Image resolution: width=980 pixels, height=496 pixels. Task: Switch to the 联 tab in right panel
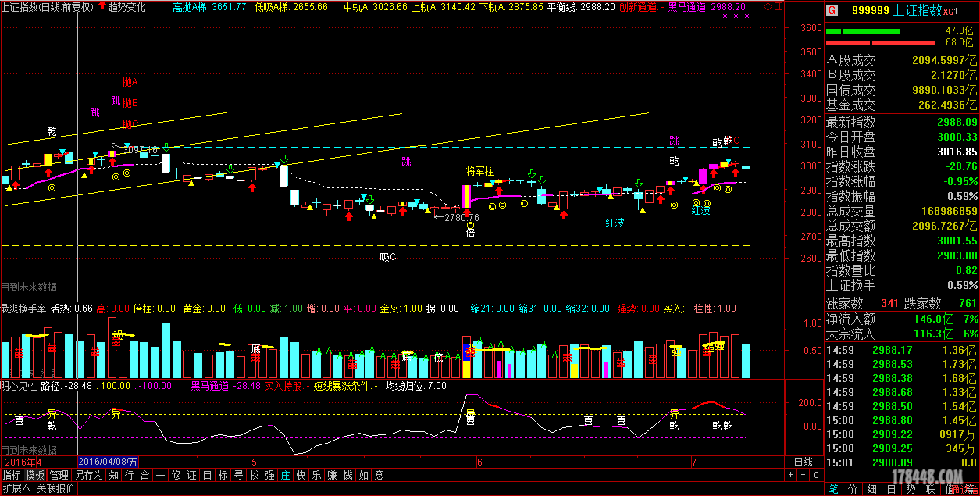pos(929,489)
